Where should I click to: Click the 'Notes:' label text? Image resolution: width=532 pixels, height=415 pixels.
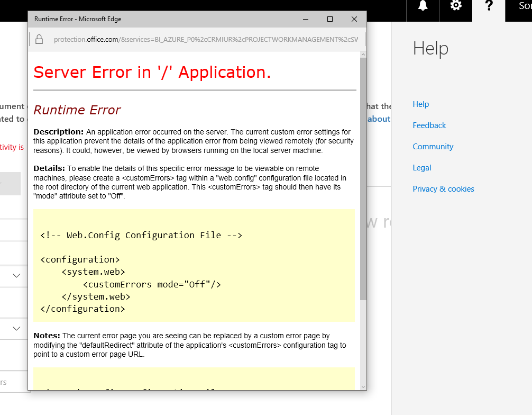pyautogui.click(x=47, y=336)
